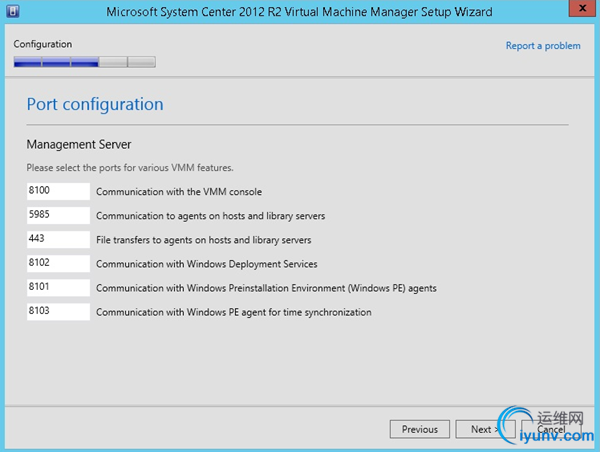600x452 pixels.
Task: Edit the Windows PE agents port 8101
Action: [58, 287]
